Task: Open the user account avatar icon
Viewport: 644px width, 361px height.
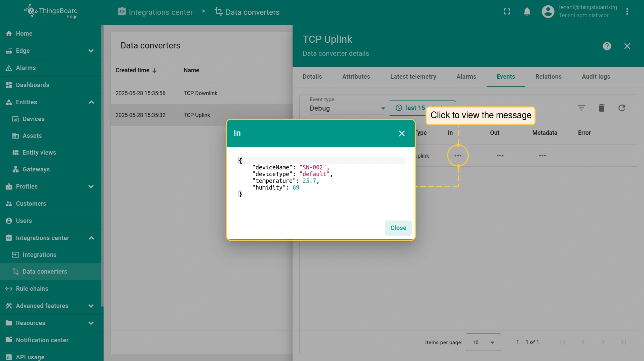Action: point(548,12)
